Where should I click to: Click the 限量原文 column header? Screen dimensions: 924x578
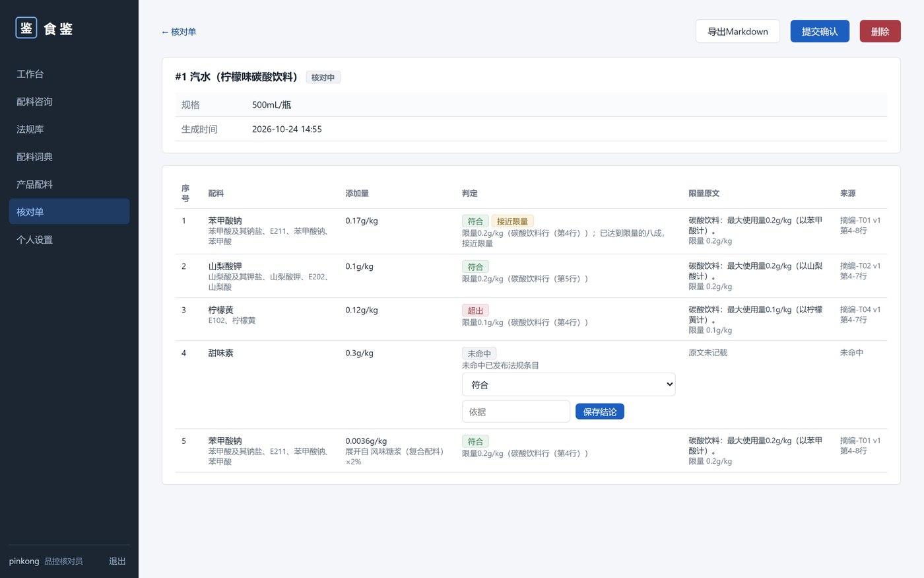704,194
